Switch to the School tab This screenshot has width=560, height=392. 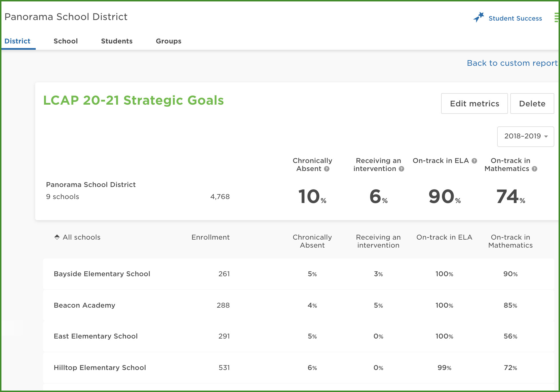click(x=66, y=41)
